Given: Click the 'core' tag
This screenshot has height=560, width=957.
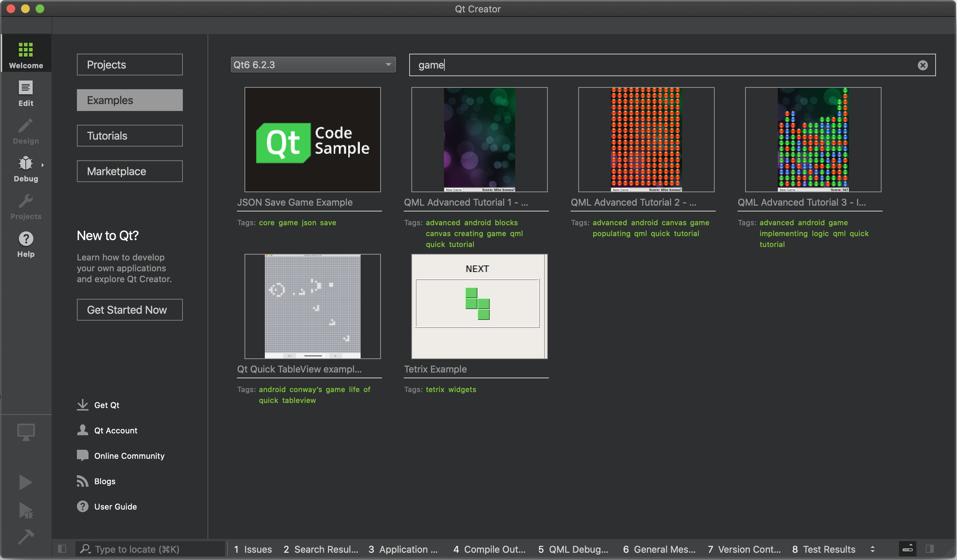Looking at the screenshot, I should pyautogui.click(x=267, y=223).
